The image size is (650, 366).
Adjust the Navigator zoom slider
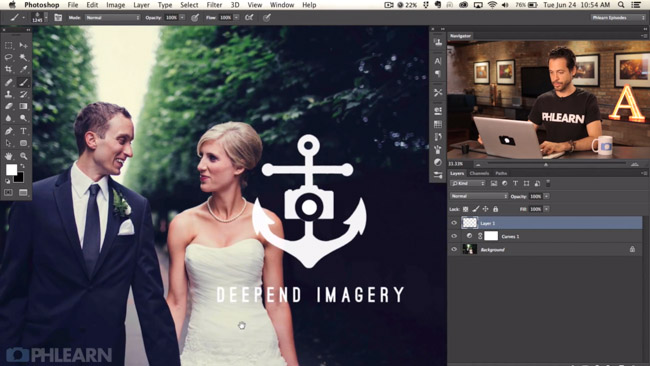pyautogui.click(x=546, y=164)
